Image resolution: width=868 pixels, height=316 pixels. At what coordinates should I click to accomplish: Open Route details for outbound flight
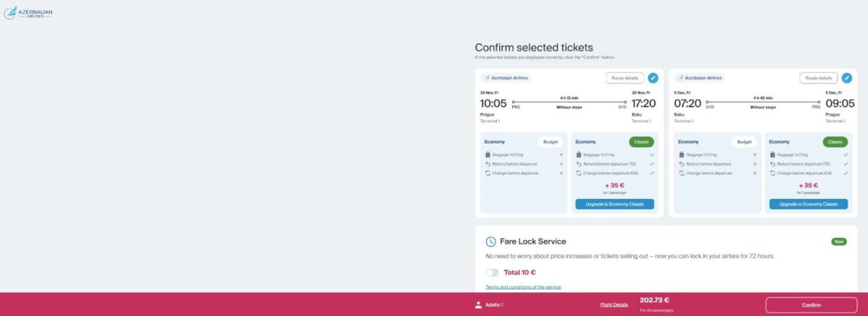624,77
